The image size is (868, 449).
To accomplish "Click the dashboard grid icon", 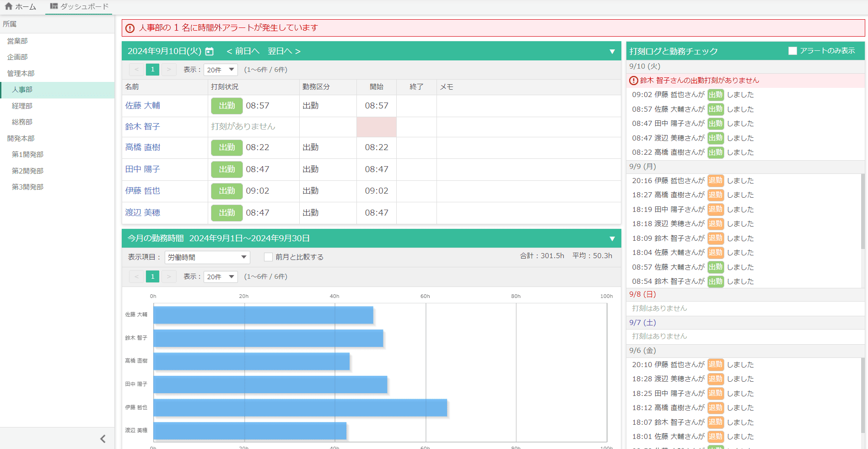I will (x=54, y=6).
